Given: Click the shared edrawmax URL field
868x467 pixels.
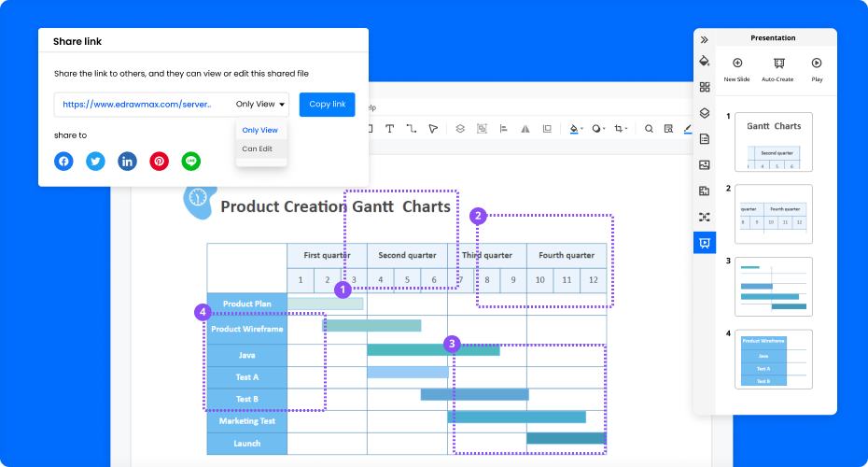Looking at the screenshot, I should click(x=138, y=105).
